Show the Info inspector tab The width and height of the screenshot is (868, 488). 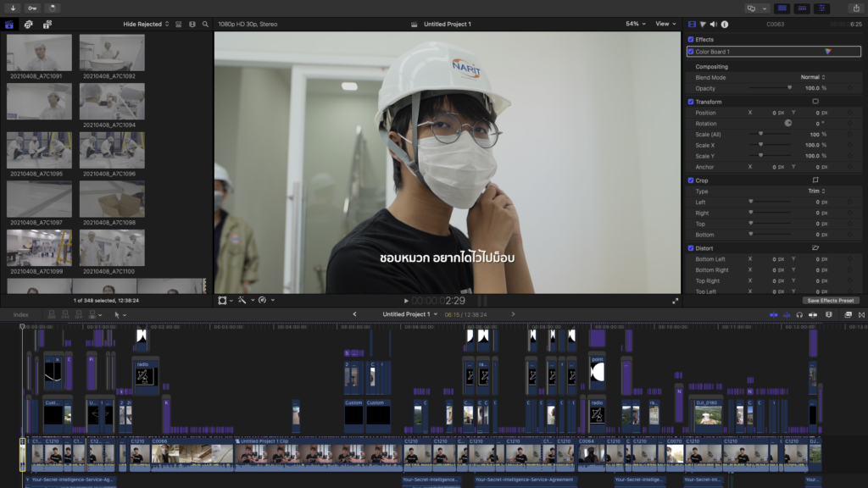(725, 25)
